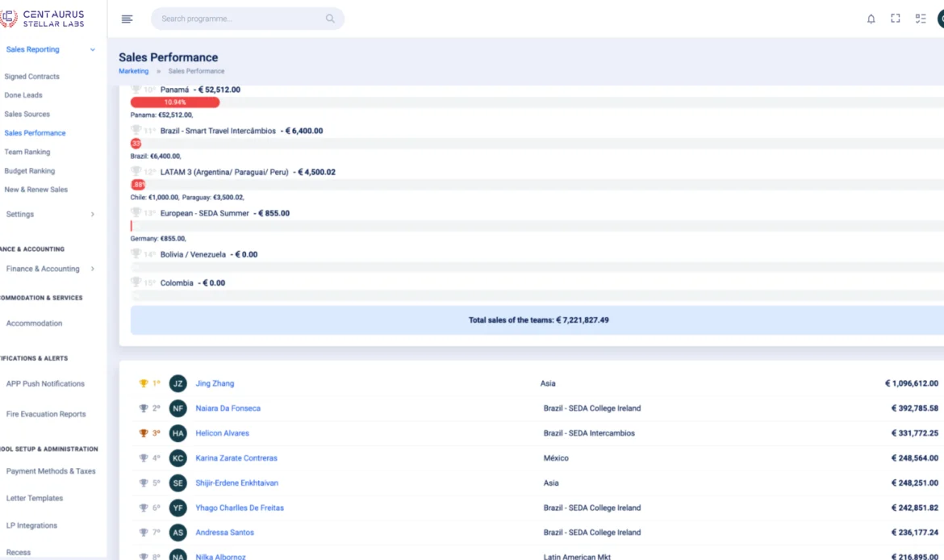The image size is (944, 560).
Task: Open the Marketing breadcrumb link
Action: tap(133, 71)
